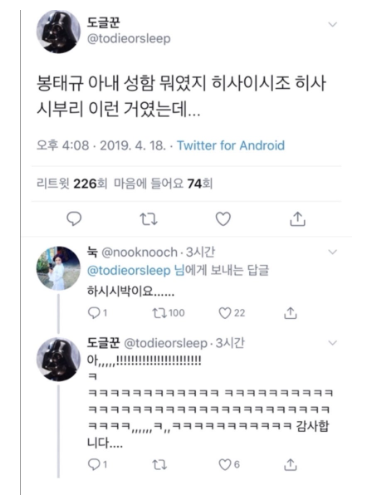Image resolution: width=377 pixels, height=495 pixels.
Task: Expand options chevron on nooknooch's reply
Action: (332, 252)
